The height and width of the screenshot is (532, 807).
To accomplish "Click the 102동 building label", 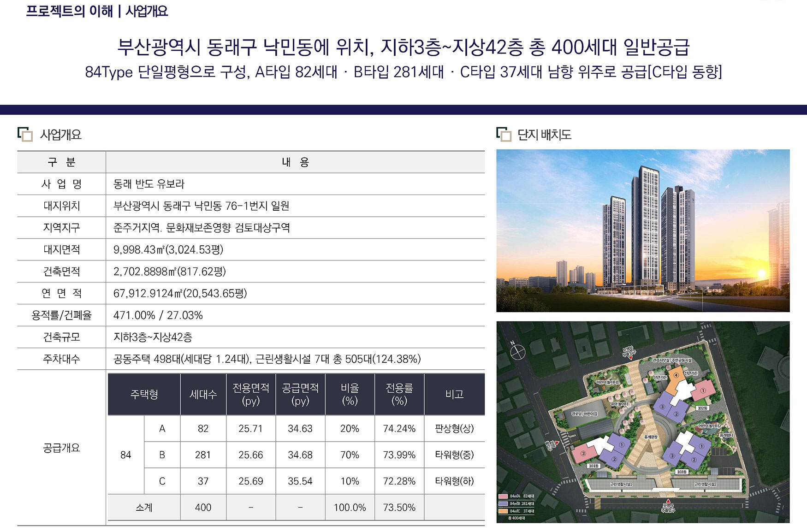I will (x=702, y=408).
